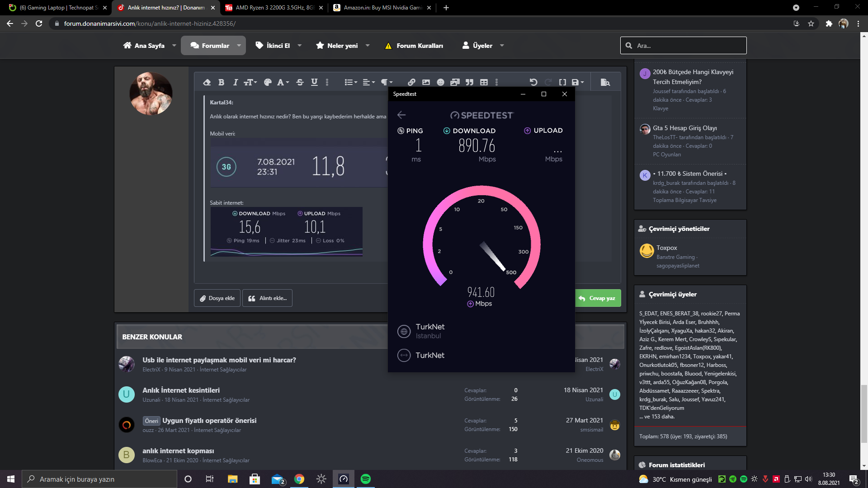868x488 pixels.
Task: Open a new browser tab
Action: pos(446,8)
